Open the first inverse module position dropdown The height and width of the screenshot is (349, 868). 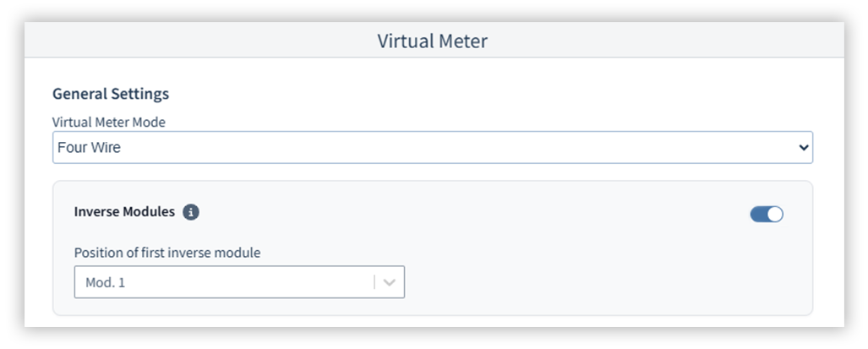(239, 283)
